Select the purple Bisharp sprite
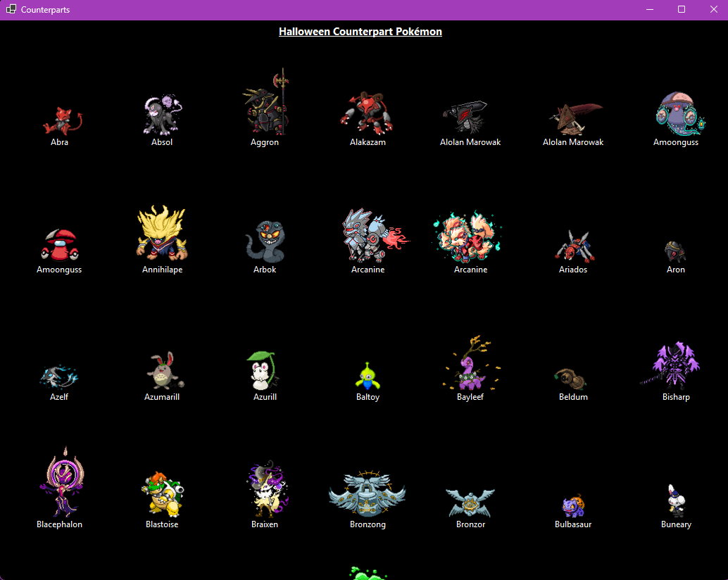728x580 pixels. [x=670, y=365]
